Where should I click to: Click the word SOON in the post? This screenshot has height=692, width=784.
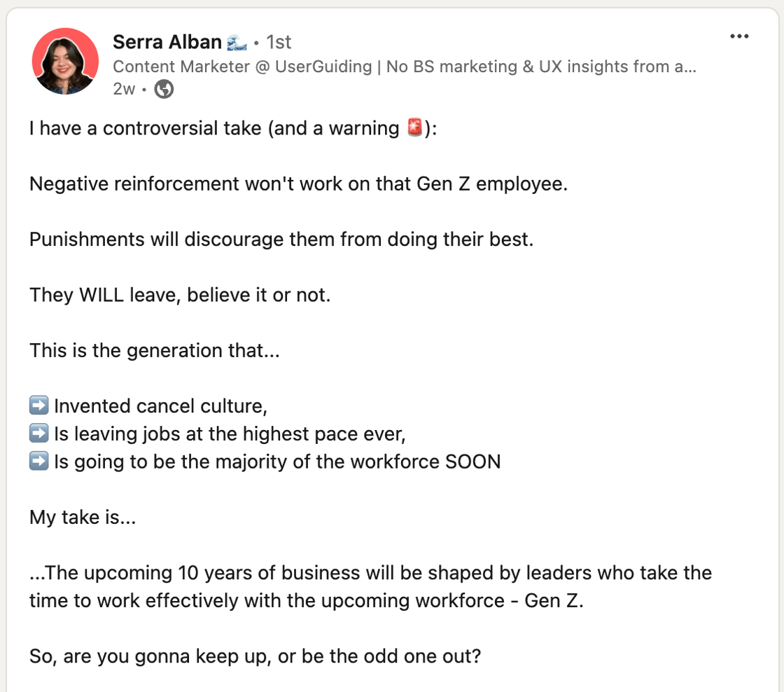tap(473, 462)
